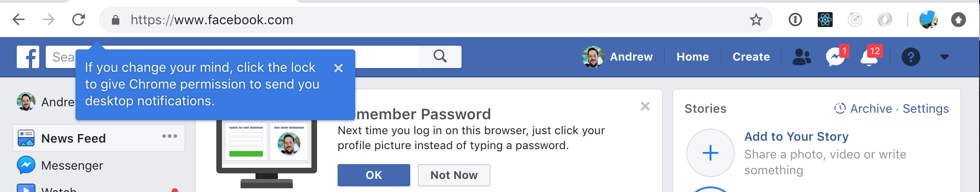Close the Remember Password card

645,106
